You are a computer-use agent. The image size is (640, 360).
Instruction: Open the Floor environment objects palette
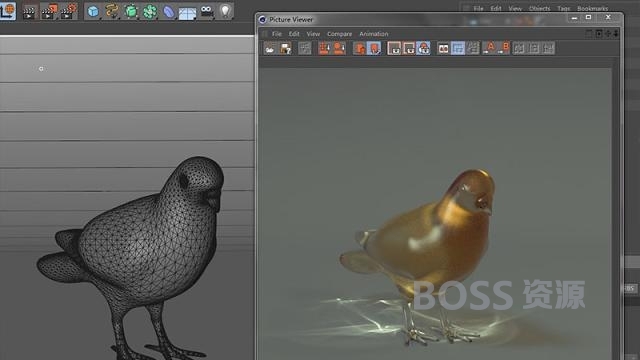pos(187,13)
